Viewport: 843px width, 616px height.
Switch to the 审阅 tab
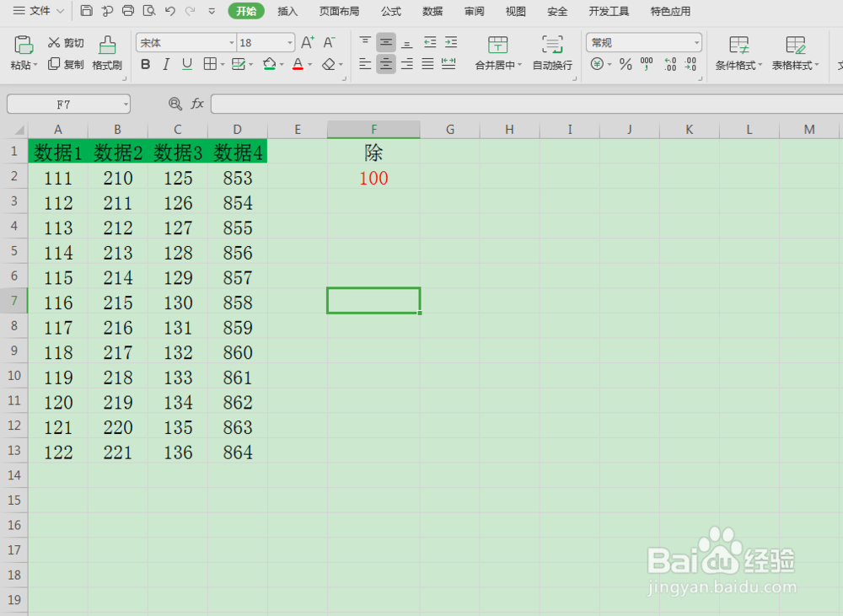pos(474,11)
